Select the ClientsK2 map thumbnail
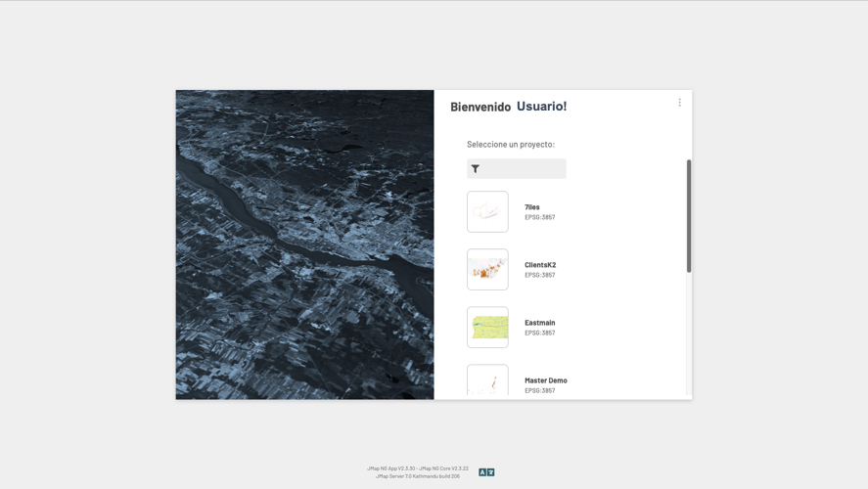 (x=487, y=269)
